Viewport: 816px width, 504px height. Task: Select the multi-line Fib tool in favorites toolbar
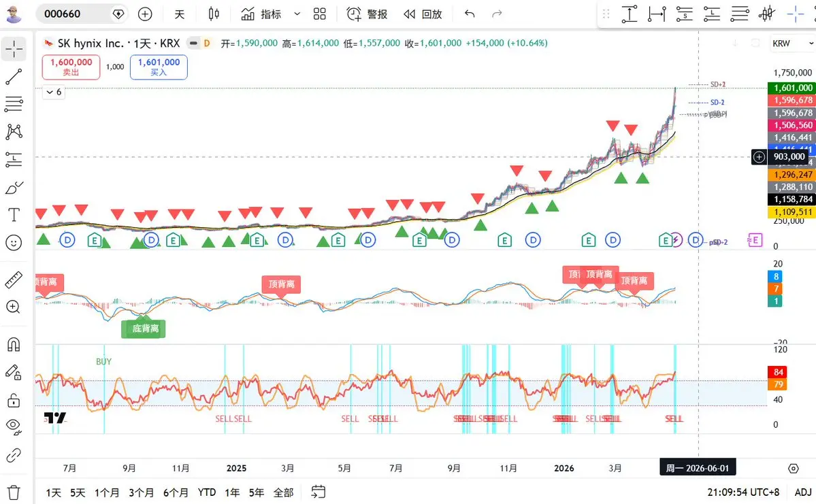[x=739, y=14]
